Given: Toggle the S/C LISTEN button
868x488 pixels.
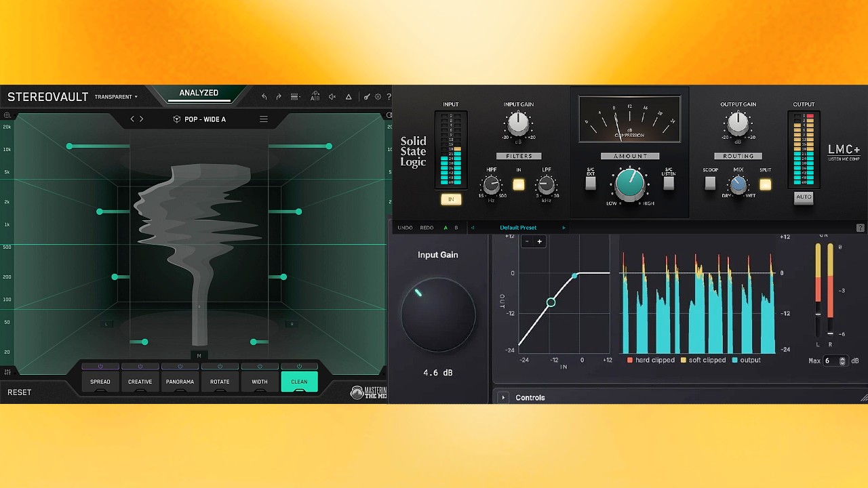Looking at the screenshot, I should coord(669,183).
